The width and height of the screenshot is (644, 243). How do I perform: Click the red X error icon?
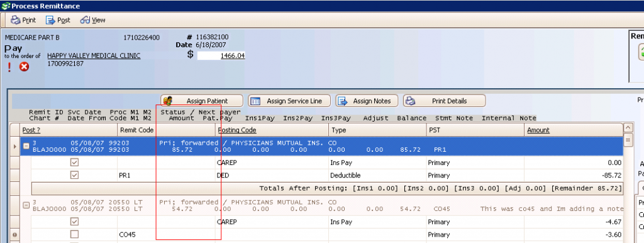[x=25, y=67]
